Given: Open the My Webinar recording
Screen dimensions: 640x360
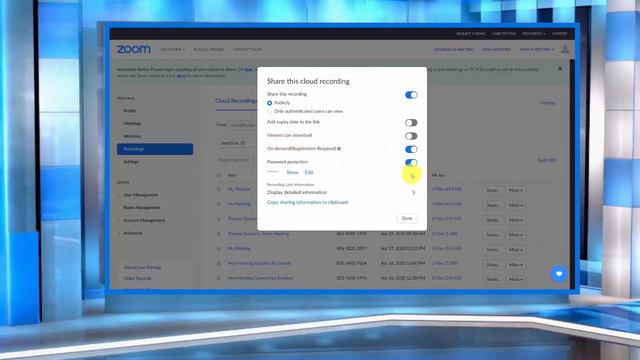Looking at the screenshot, I should click(x=239, y=189).
